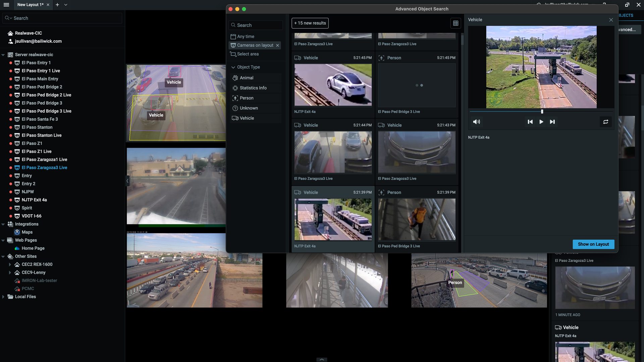Collapse the left resource panel handle

127,181
